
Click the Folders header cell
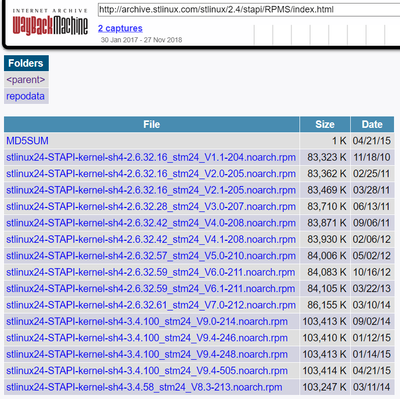[26, 63]
